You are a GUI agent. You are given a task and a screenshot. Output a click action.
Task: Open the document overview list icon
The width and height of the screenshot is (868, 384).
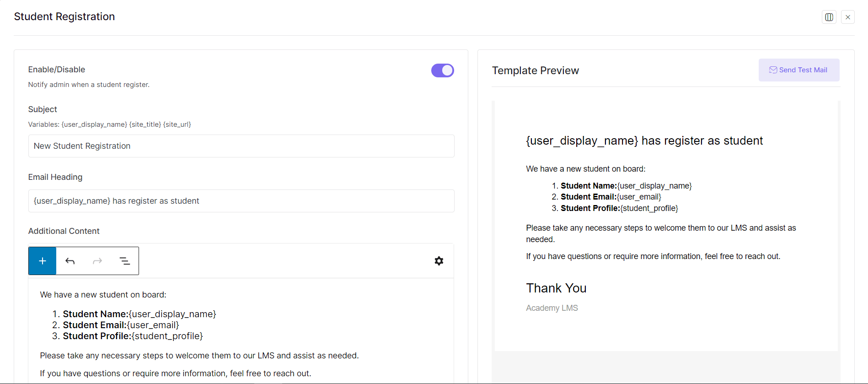click(125, 260)
